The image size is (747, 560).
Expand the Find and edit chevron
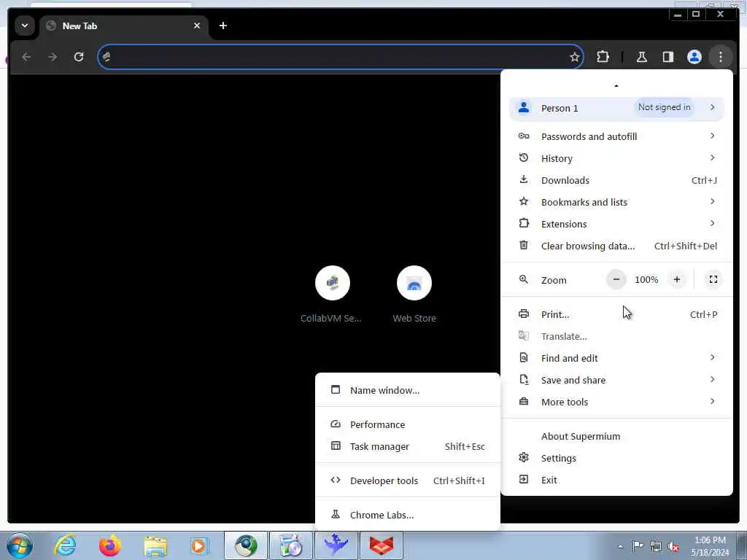point(712,357)
